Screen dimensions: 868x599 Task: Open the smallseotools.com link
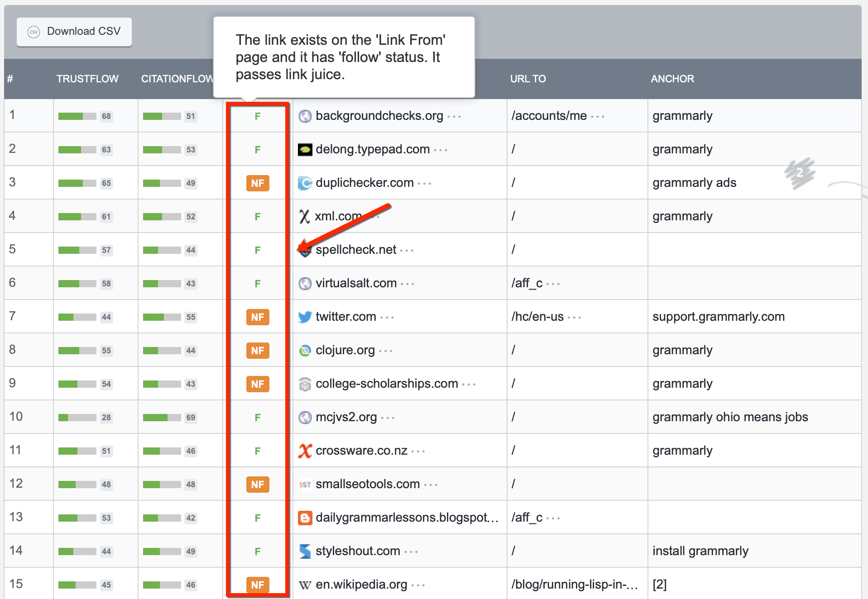(368, 484)
